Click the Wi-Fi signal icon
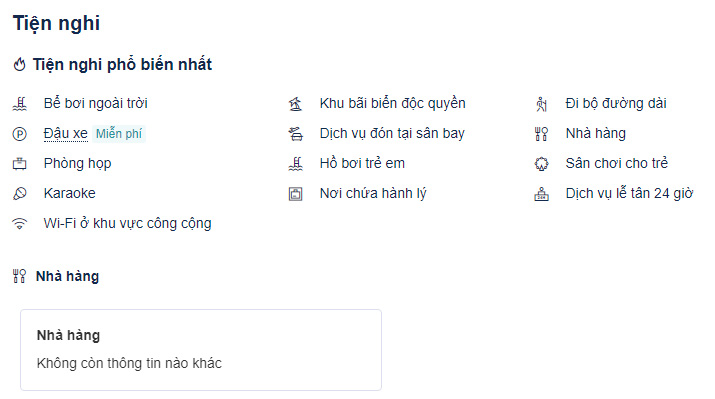 click(x=20, y=223)
